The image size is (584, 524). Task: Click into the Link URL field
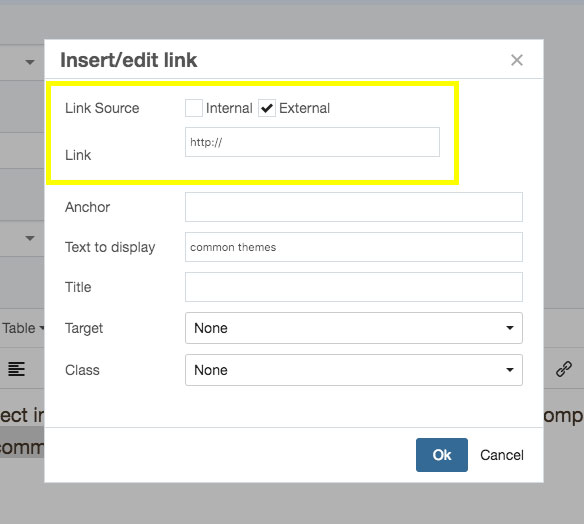(x=312, y=142)
